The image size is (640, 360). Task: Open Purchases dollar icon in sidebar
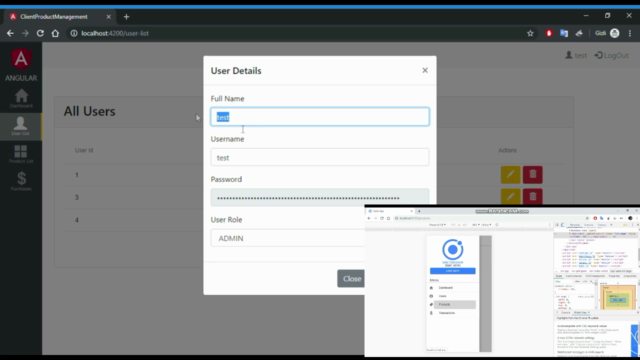[x=21, y=182]
